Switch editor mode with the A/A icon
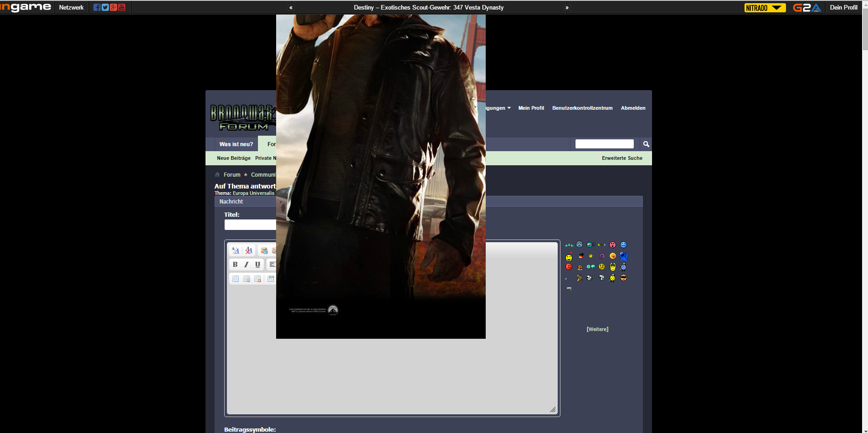Screen dimensions: 868x433 coord(236,250)
